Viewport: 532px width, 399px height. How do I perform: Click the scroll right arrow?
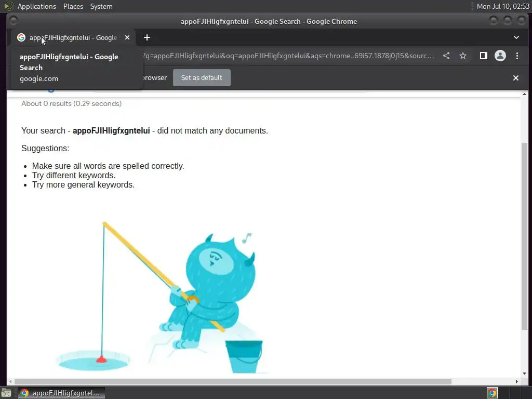pyautogui.click(x=517, y=381)
